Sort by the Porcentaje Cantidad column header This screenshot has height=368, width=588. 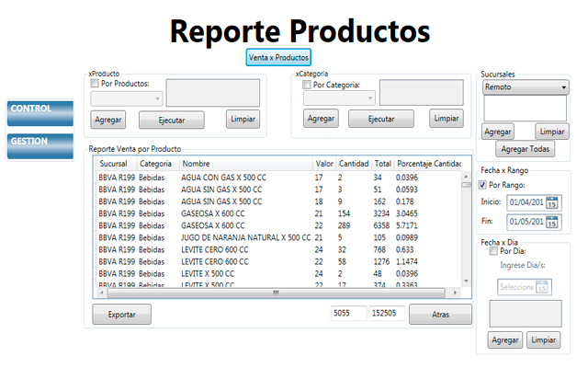pyautogui.click(x=428, y=164)
